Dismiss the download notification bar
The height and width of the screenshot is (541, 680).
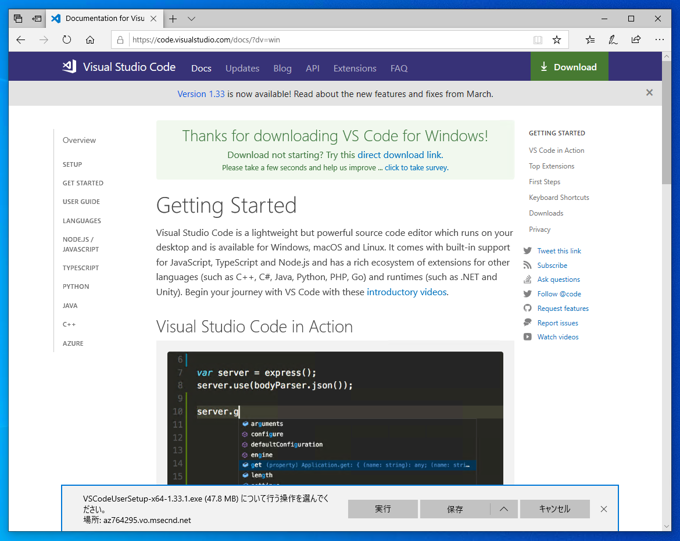pos(604,509)
